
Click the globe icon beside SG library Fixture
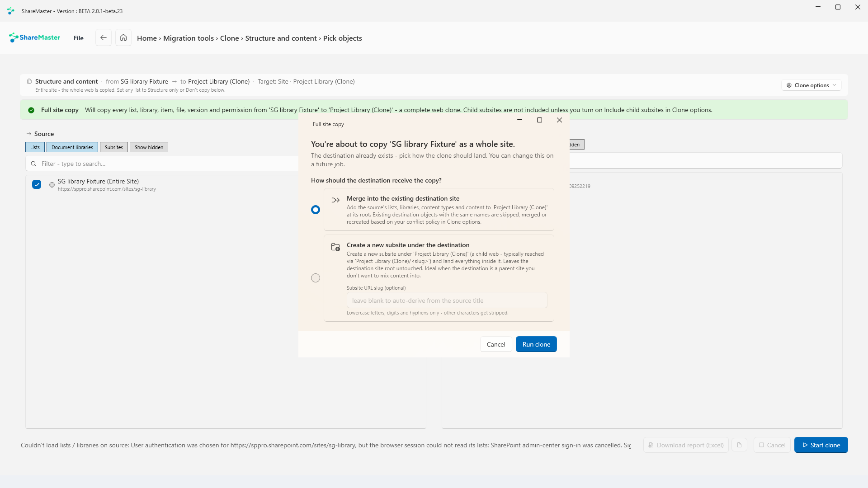52,185
